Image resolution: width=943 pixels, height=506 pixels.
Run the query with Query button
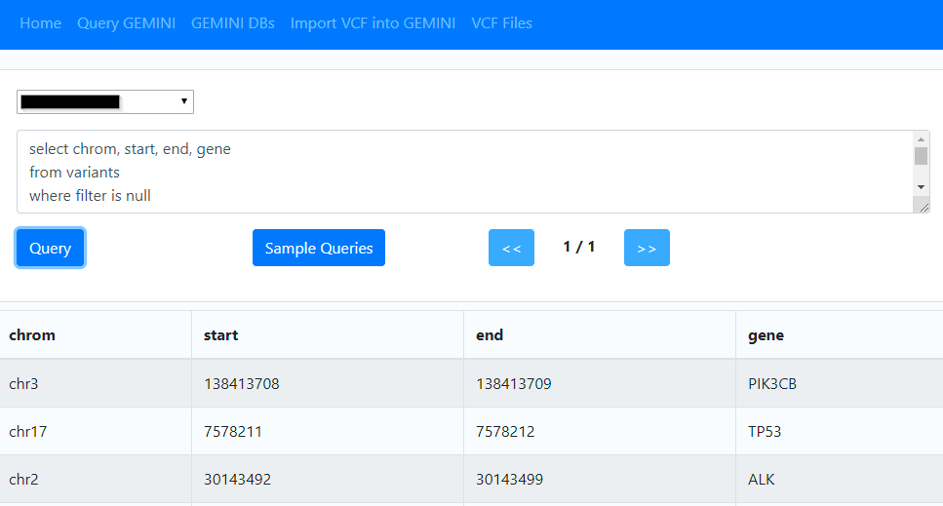(x=50, y=247)
